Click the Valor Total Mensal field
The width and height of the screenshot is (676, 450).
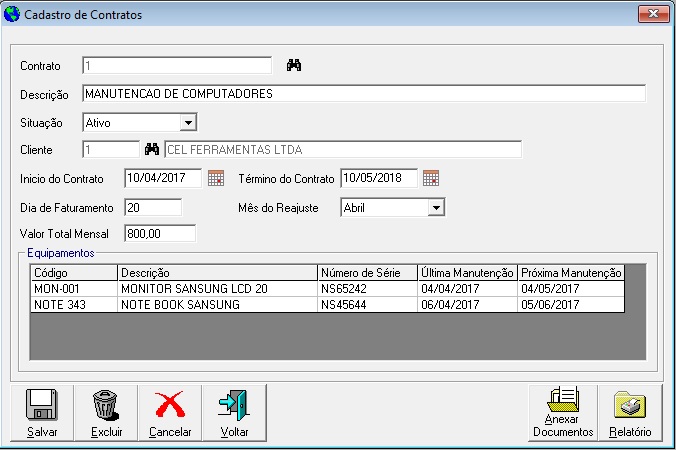click(x=160, y=234)
